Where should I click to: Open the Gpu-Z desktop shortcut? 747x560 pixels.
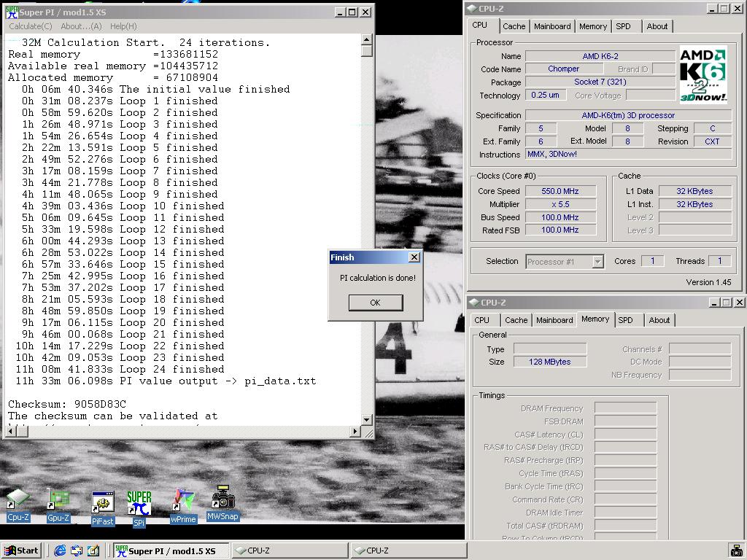pyautogui.click(x=58, y=506)
